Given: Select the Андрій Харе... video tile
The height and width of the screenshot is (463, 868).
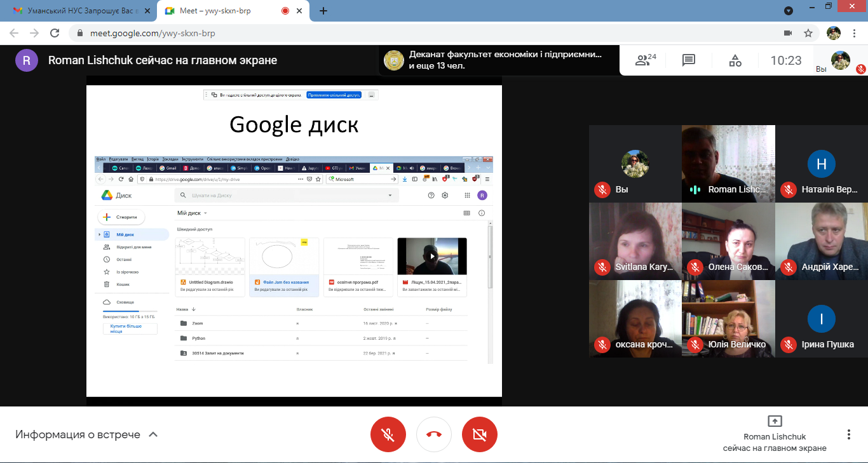Looking at the screenshot, I should click(822, 241).
